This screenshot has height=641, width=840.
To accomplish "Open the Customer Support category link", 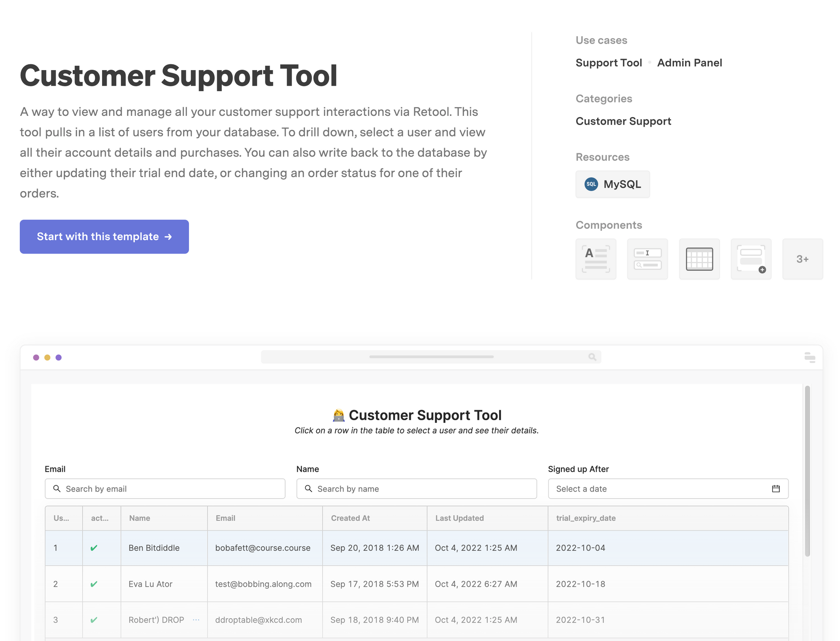I will coord(623,121).
